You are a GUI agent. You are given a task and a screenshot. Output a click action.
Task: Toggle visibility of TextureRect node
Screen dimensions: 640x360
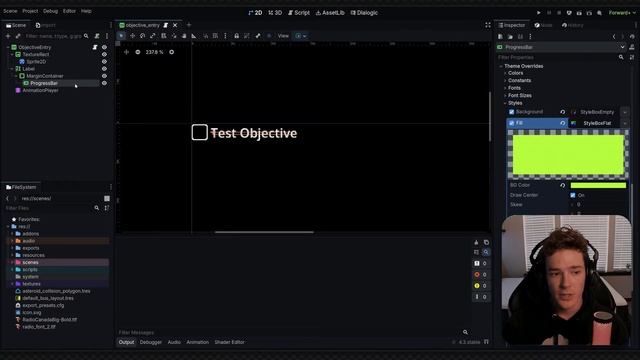click(x=104, y=54)
